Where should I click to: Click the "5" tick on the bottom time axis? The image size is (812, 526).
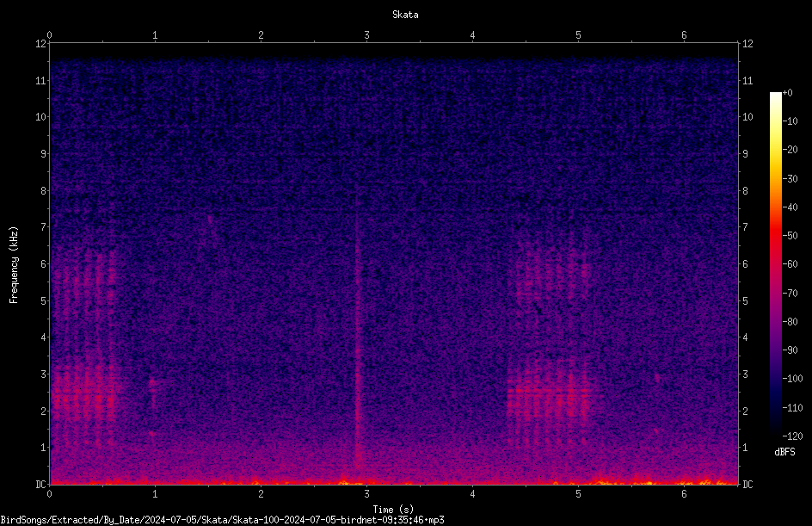click(578, 494)
